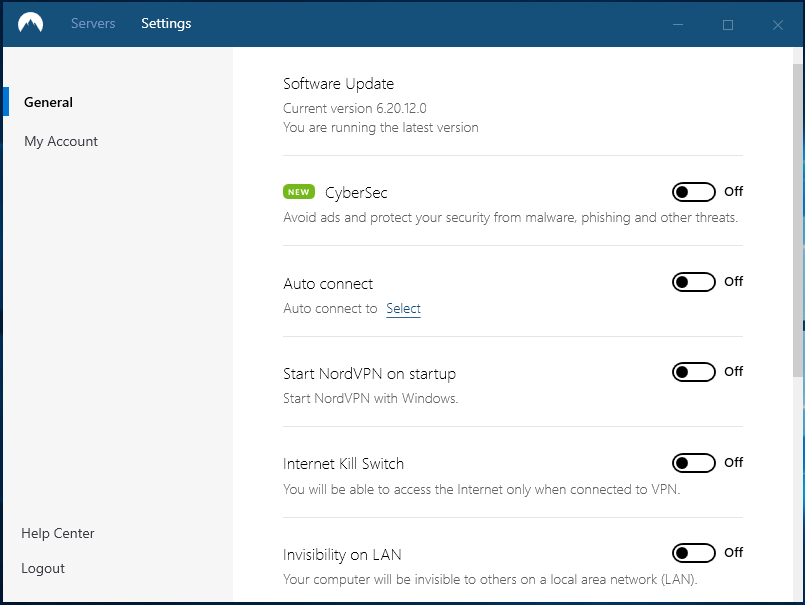Screen dimensions: 805x605
Task: Click the Internet Kill Switch heading
Action: 343,464
